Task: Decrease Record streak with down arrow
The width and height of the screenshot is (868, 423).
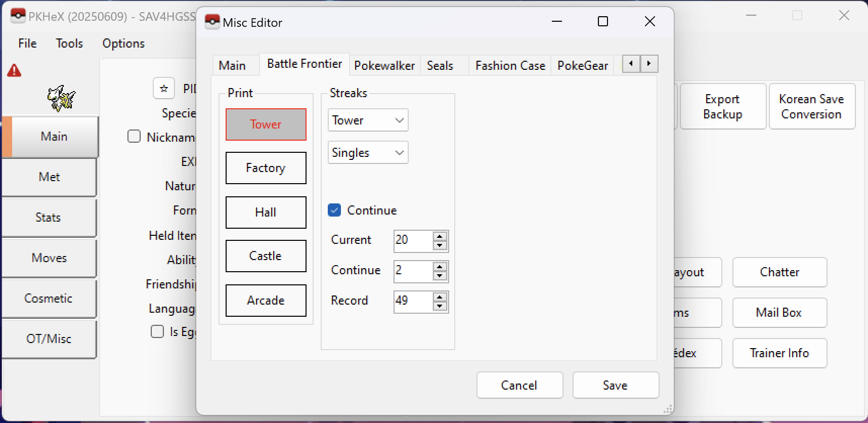Action: click(x=440, y=306)
